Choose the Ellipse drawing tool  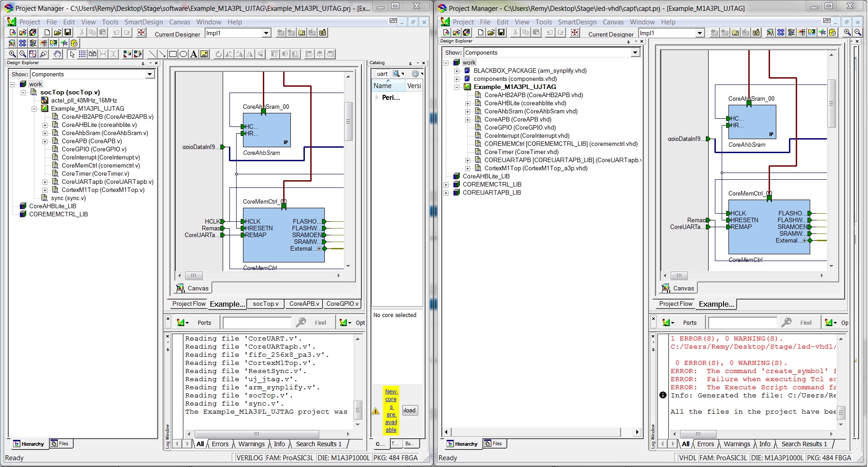[183, 54]
